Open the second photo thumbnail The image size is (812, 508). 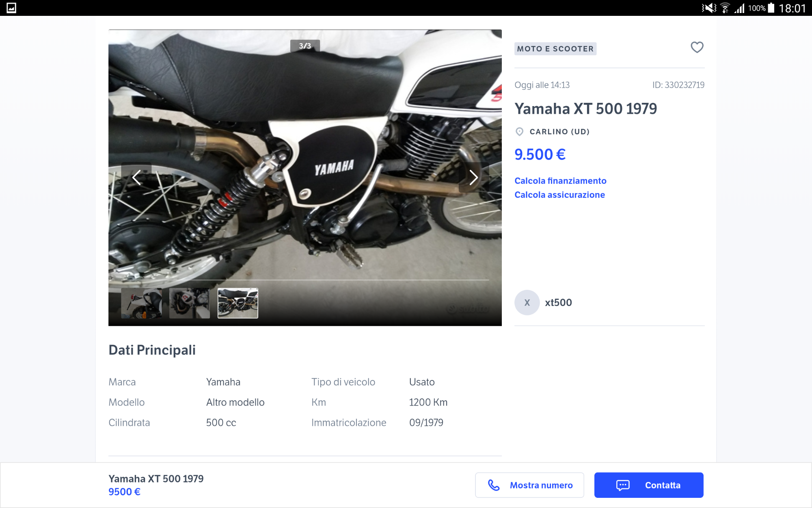click(190, 303)
